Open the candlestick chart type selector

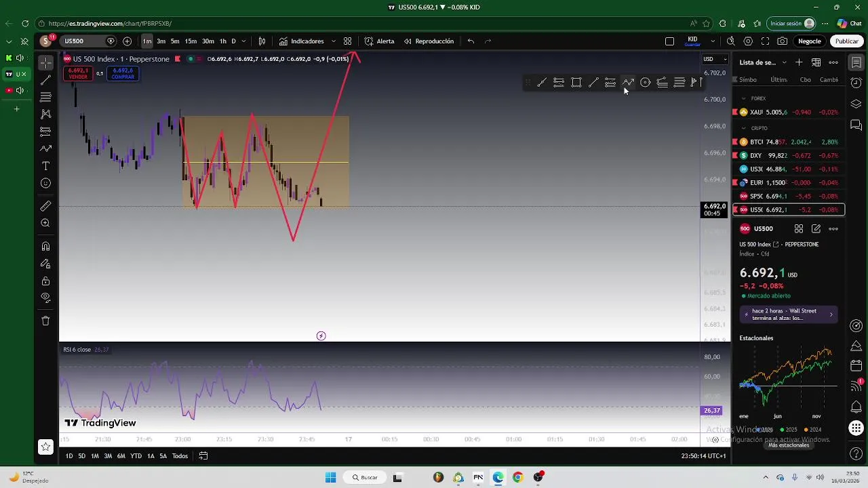[262, 41]
